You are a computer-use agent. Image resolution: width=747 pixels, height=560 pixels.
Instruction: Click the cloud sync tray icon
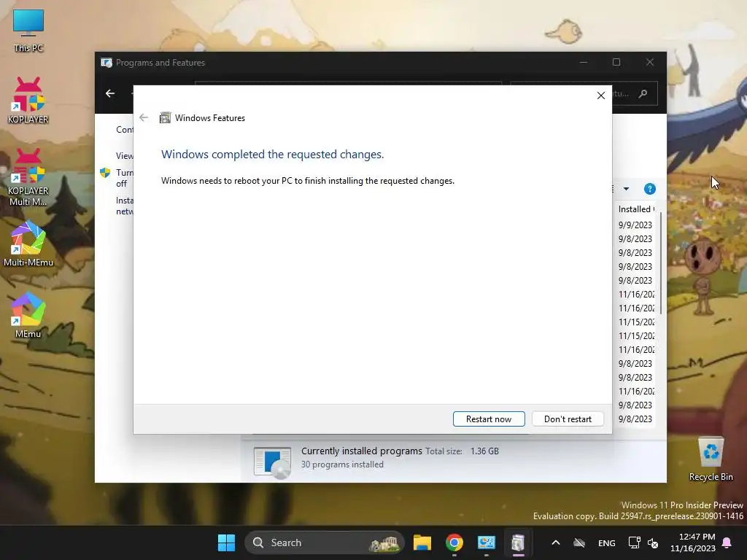[x=578, y=542]
